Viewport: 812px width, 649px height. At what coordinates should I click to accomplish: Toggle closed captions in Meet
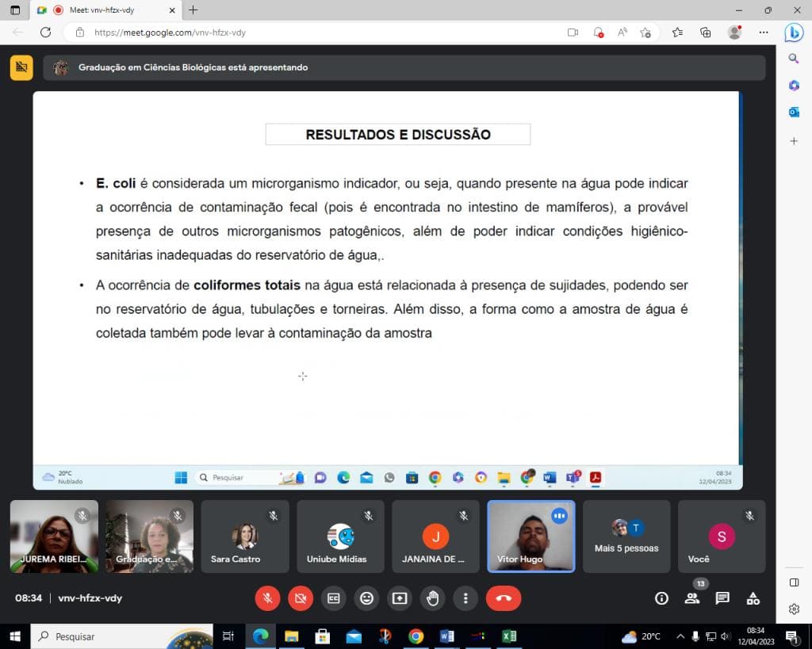pyautogui.click(x=334, y=598)
